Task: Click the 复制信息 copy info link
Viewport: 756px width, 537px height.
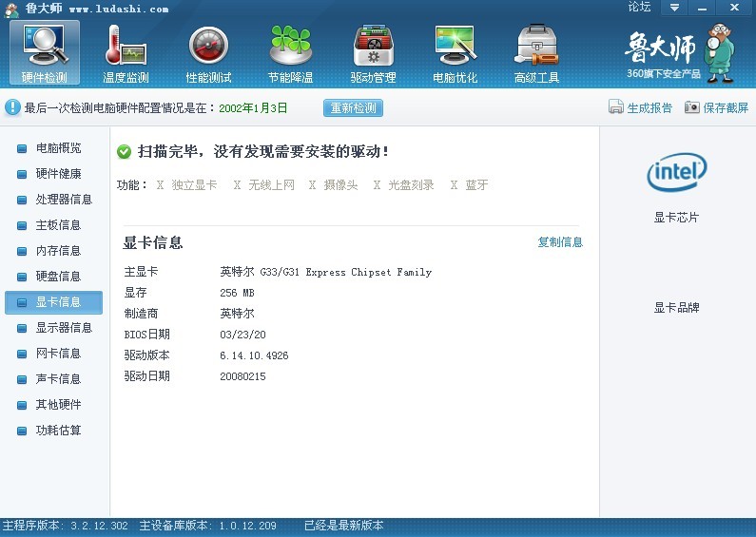Action: pyautogui.click(x=560, y=242)
